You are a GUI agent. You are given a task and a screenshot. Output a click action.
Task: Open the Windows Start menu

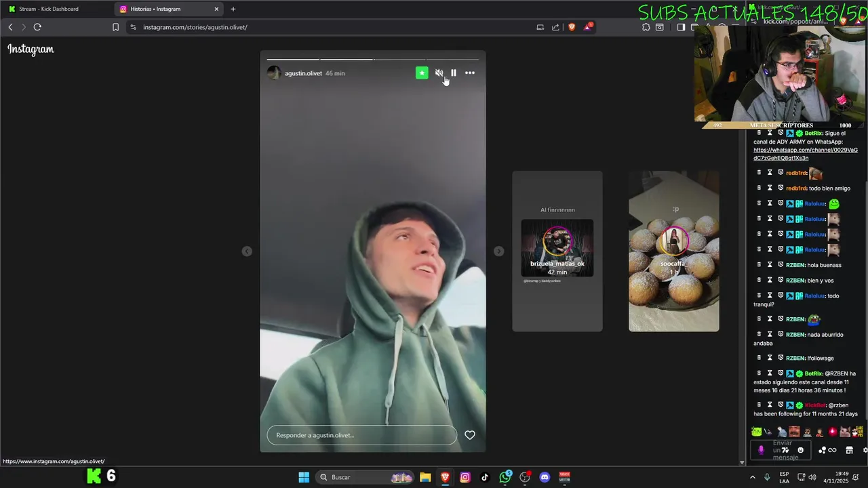click(304, 477)
